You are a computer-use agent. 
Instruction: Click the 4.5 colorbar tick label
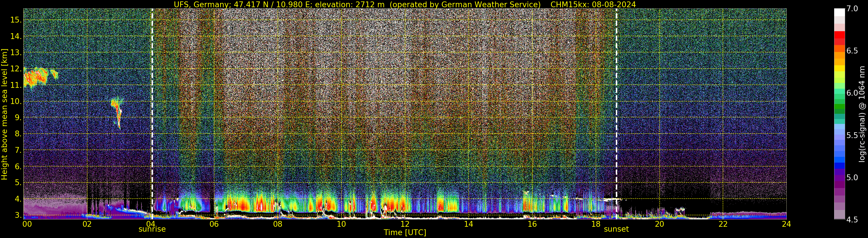tap(852, 220)
